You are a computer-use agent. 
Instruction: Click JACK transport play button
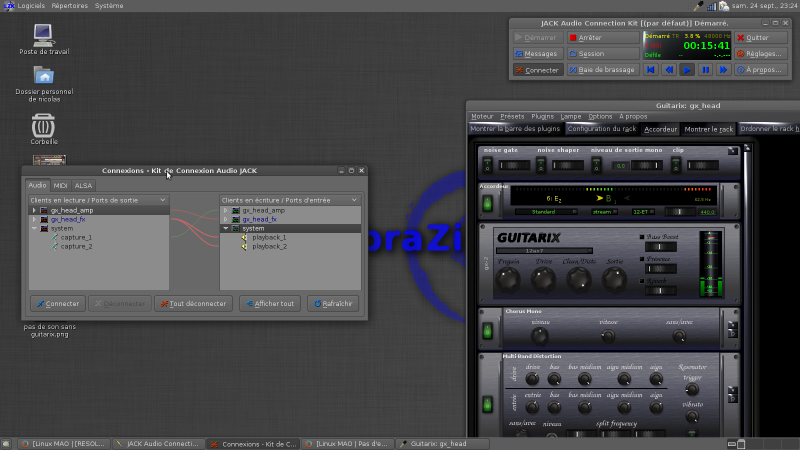(687, 70)
